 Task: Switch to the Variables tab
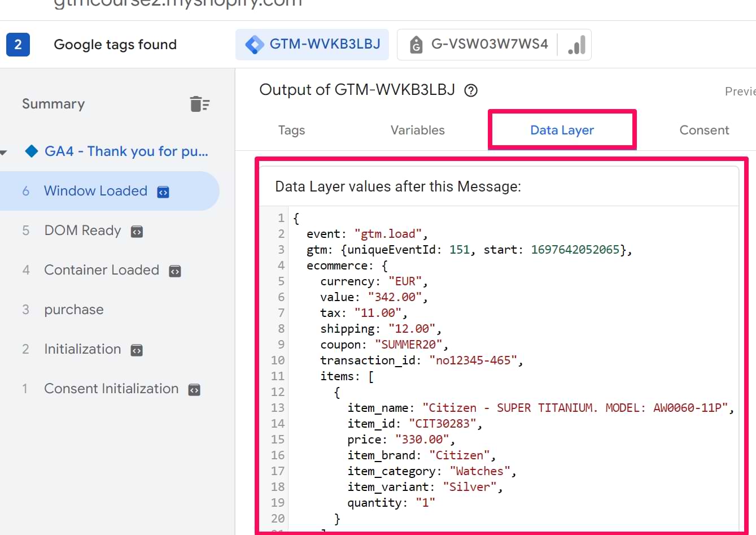[417, 131]
